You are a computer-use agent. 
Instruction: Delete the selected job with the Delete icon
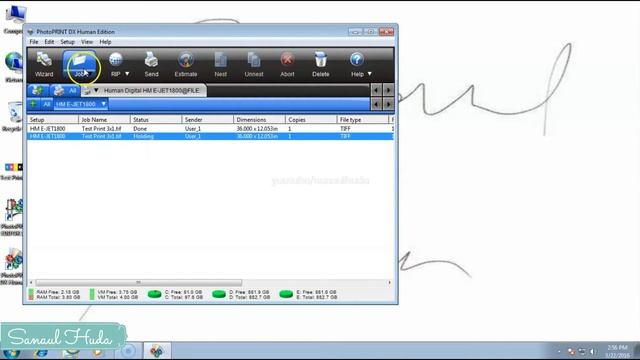(321, 65)
